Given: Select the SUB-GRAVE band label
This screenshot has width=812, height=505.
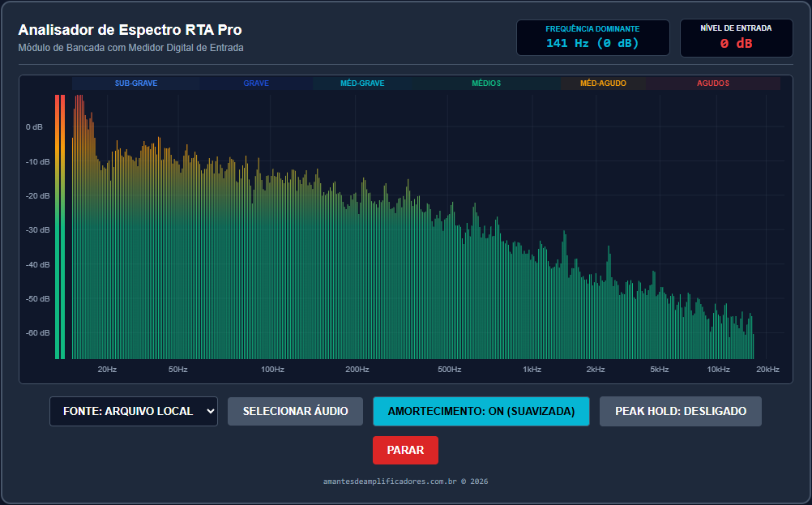Looking at the screenshot, I should coord(136,83).
